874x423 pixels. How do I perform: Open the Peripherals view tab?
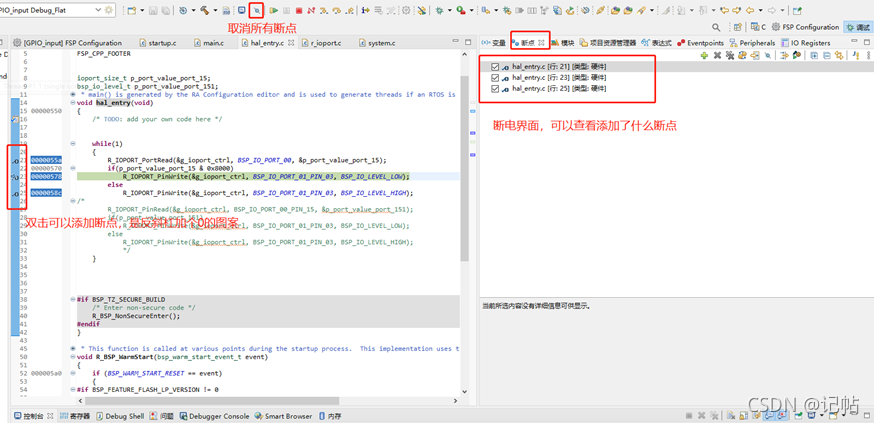click(752, 43)
